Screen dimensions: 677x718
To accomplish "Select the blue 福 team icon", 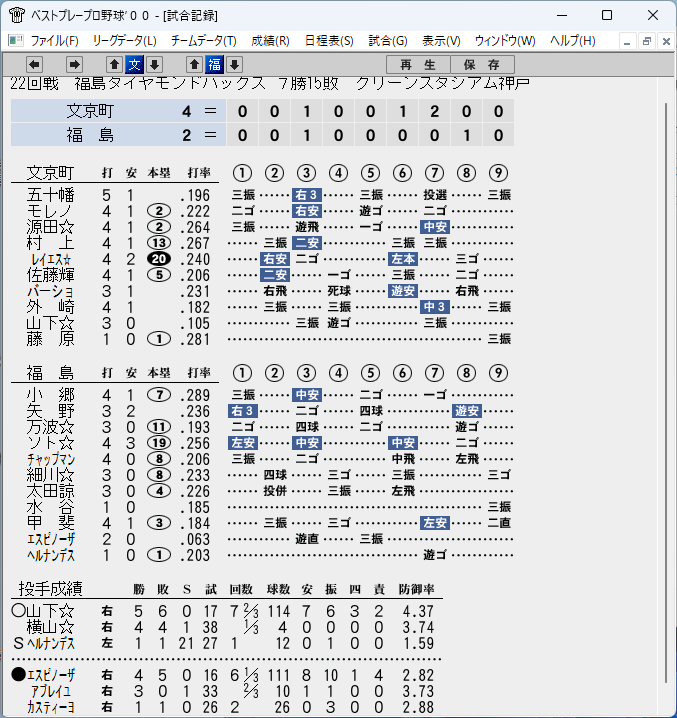I will pos(214,65).
